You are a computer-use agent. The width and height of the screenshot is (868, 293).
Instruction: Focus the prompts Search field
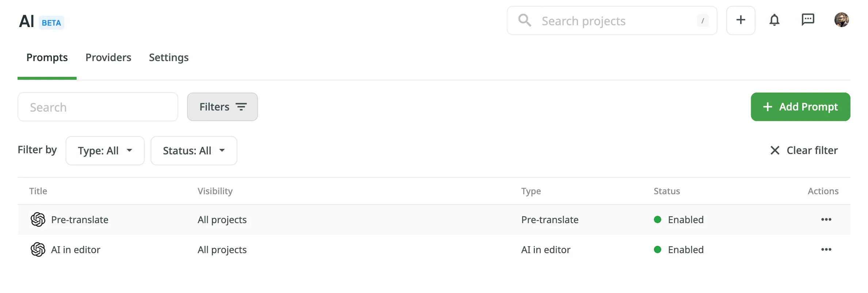[x=98, y=107]
